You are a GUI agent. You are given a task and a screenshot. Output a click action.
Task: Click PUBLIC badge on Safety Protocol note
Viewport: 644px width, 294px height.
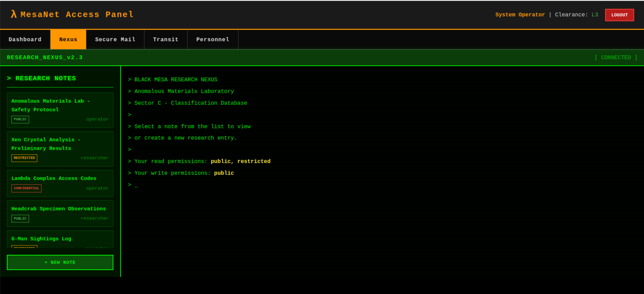(20, 119)
